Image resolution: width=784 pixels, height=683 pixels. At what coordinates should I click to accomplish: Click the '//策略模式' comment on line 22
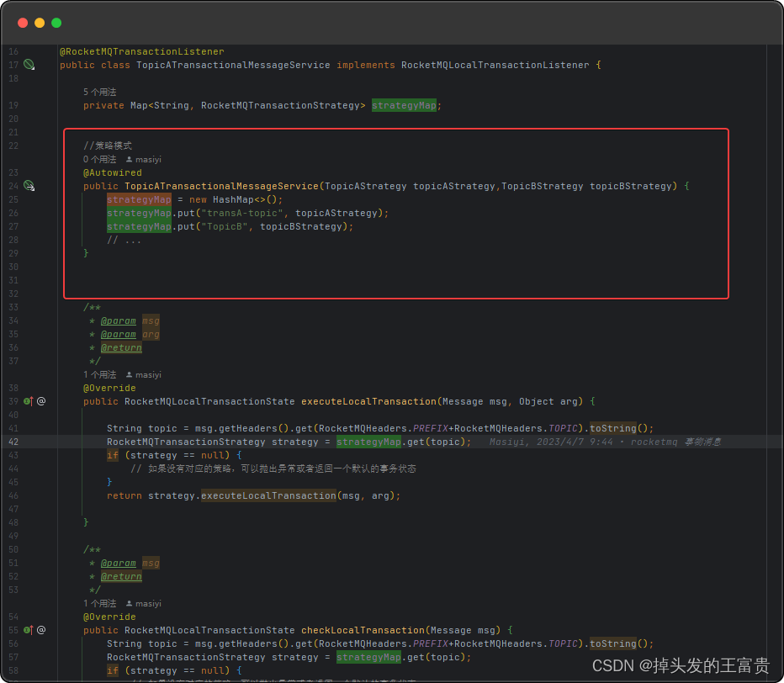[x=108, y=146]
